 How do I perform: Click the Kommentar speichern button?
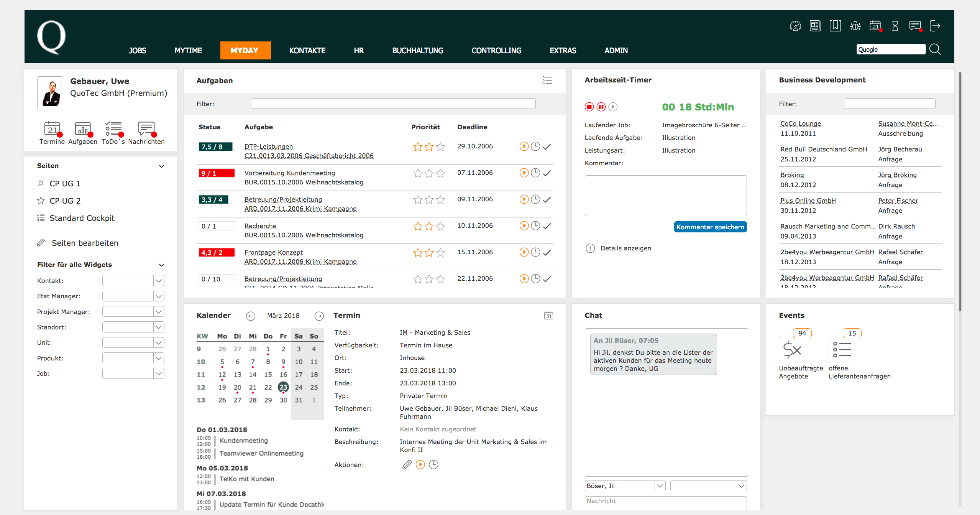coord(710,227)
